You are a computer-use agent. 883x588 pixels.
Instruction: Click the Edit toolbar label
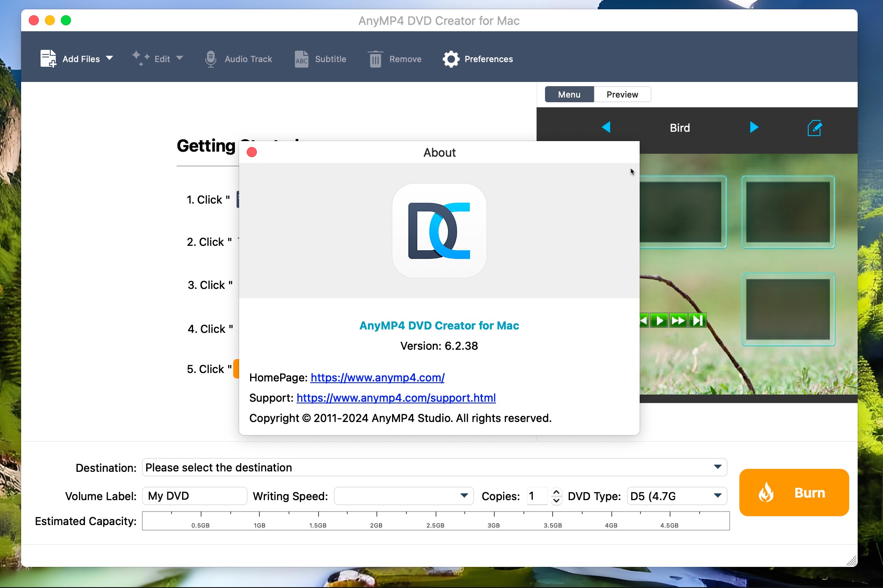[162, 59]
